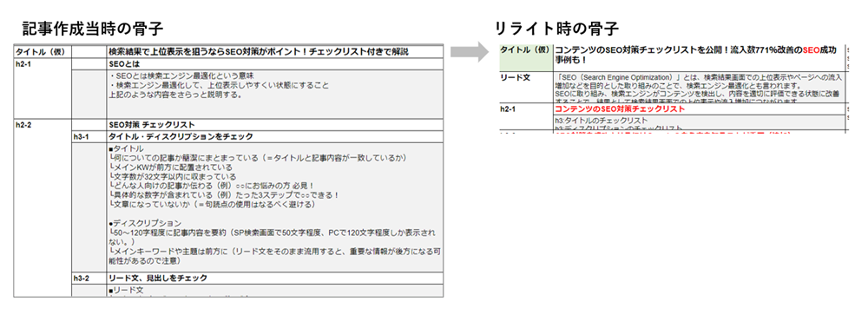868x315 pixels.
Task: Select the left table title text cell
Action: (x=275, y=52)
